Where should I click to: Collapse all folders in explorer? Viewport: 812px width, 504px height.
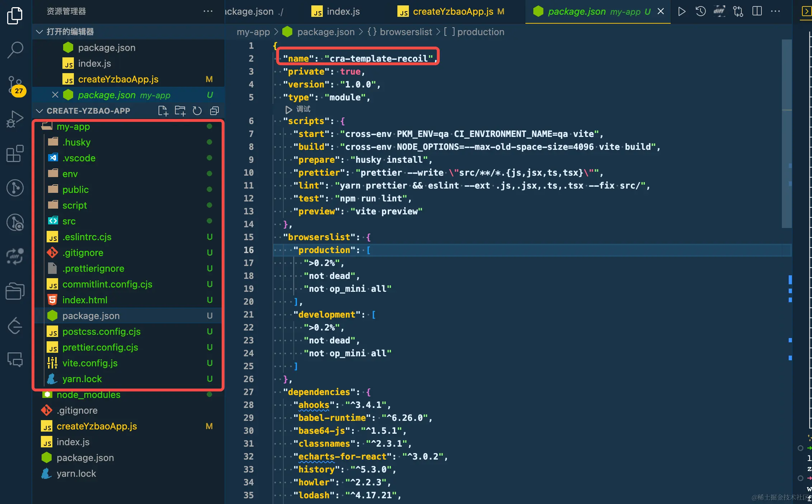click(x=214, y=111)
